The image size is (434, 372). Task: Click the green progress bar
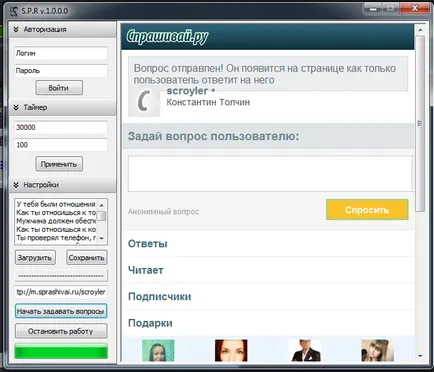pyautogui.click(x=61, y=351)
